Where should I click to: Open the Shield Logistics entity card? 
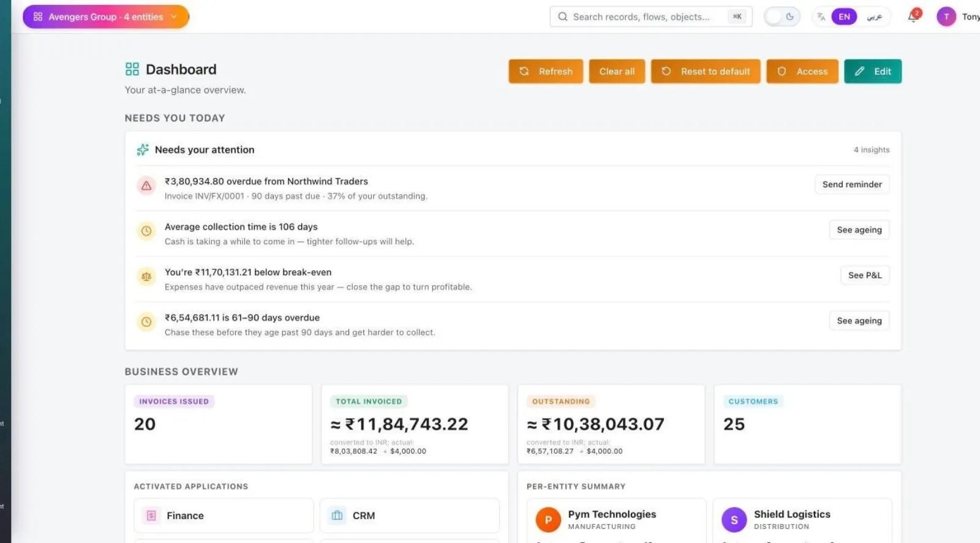(802, 520)
